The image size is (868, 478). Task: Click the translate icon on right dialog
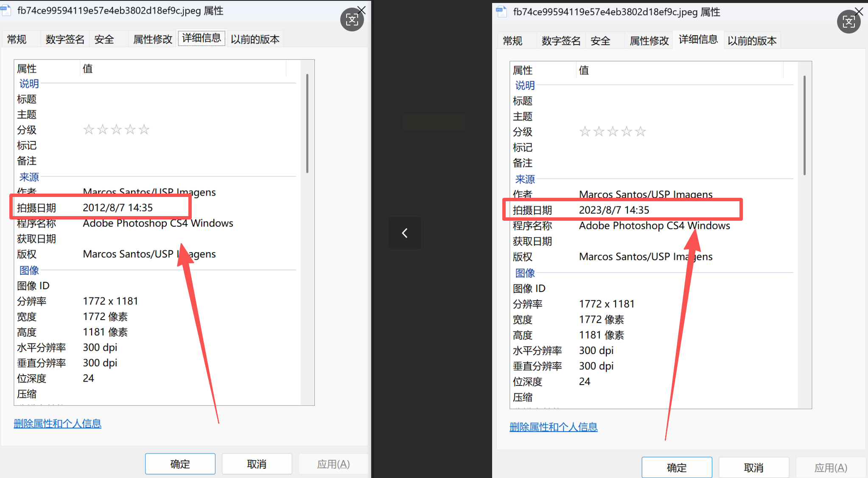pyautogui.click(x=848, y=22)
